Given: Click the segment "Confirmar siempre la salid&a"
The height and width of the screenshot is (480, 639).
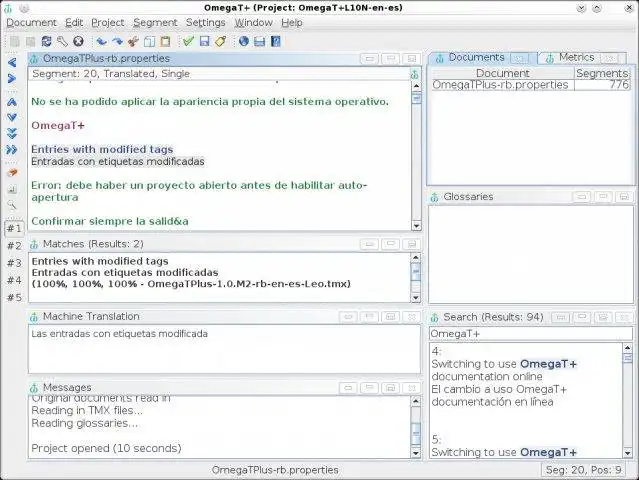Looking at the screenshot, I should [110, 221].
